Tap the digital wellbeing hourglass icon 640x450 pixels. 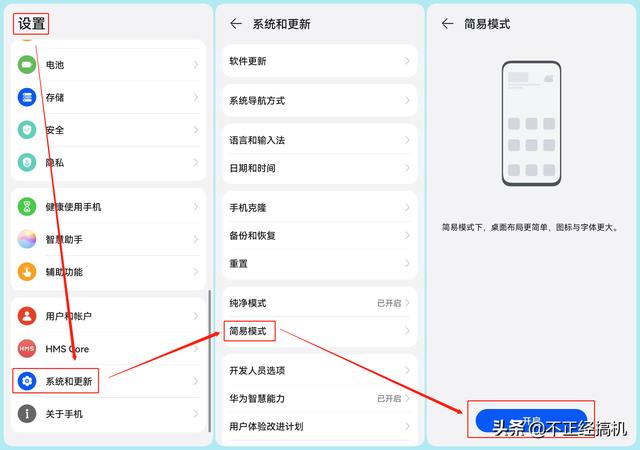tap(27, 207)
